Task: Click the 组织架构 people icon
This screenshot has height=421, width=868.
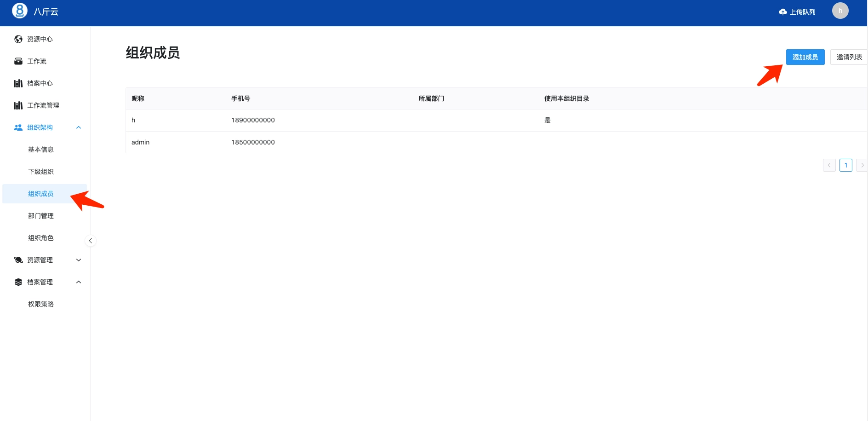Action: point(18,127)
